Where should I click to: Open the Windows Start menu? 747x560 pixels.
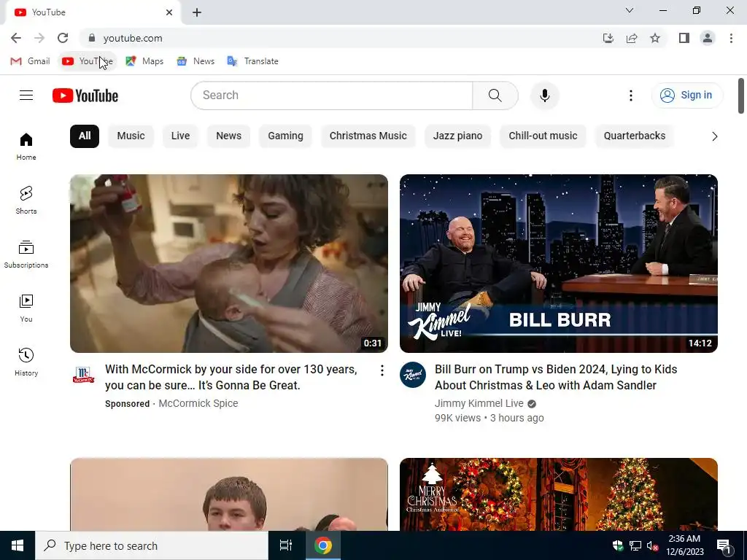18,545
